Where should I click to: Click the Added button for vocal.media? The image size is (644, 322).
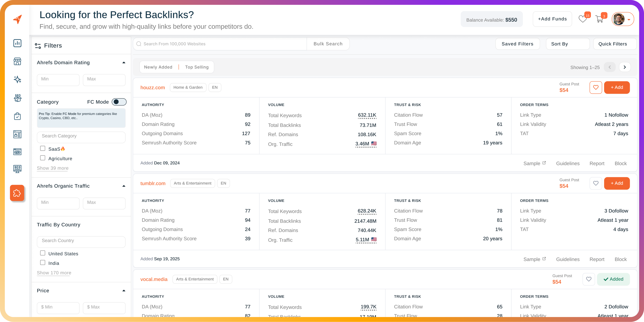click(x=613, y=279)
